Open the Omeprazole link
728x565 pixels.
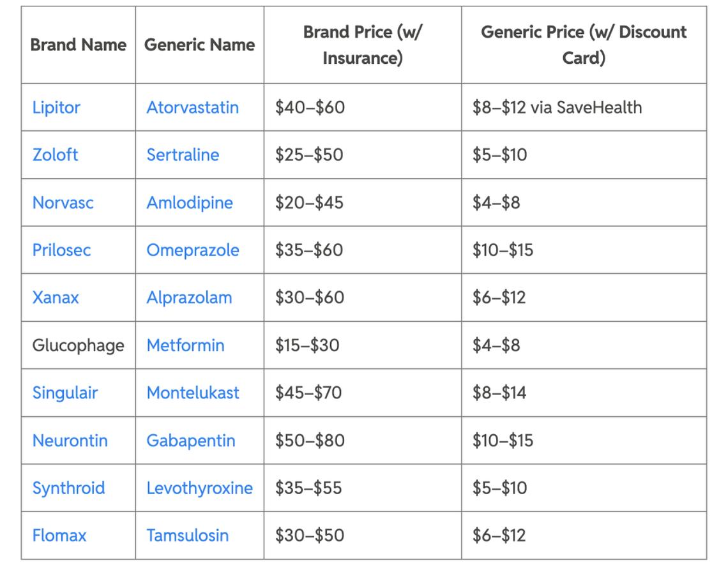[x=193, y=250]
